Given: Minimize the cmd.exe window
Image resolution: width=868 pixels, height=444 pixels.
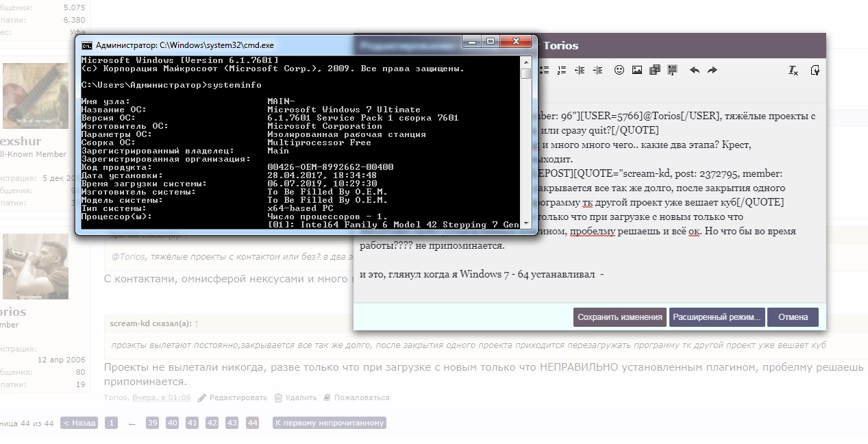Looking at the screenshot, I should 471,42.
